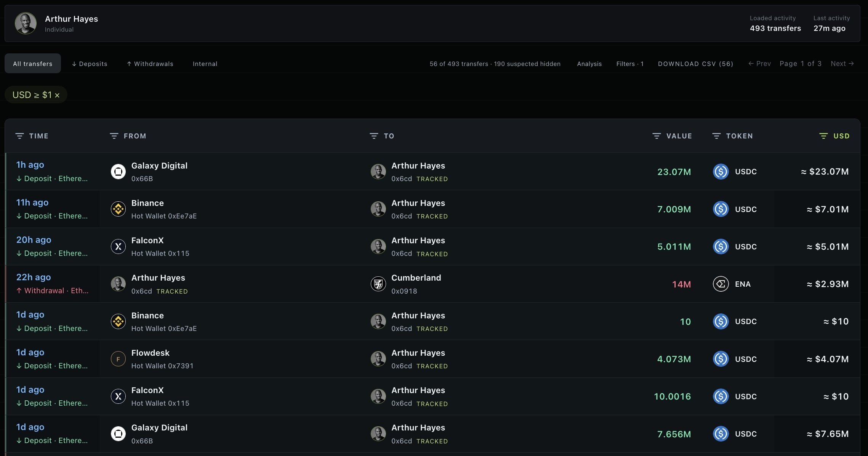868x456 pixels.
Task: Click the 14M ENA value
Action: (x=681, y=284)
